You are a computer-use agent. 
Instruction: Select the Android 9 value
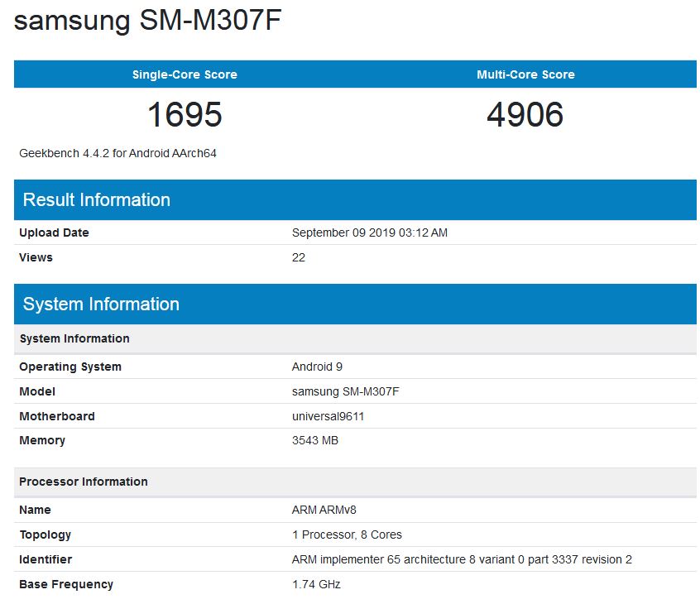[317, 367]
